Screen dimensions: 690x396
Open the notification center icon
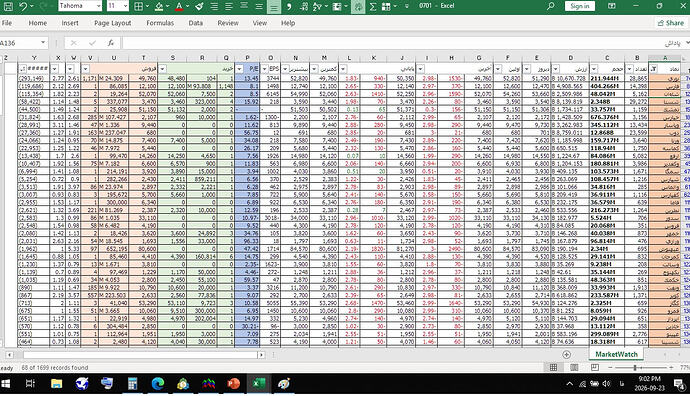pos(679,384)
